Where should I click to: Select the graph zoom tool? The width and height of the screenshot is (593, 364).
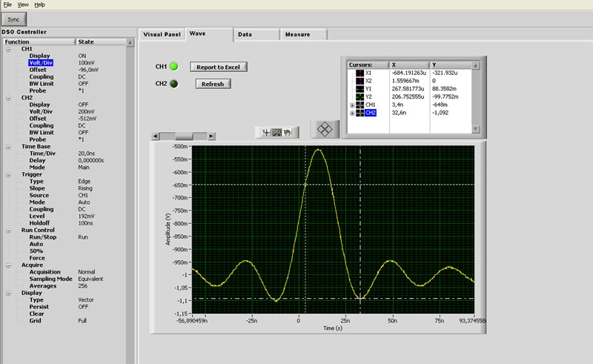click(x=276, y=133)
